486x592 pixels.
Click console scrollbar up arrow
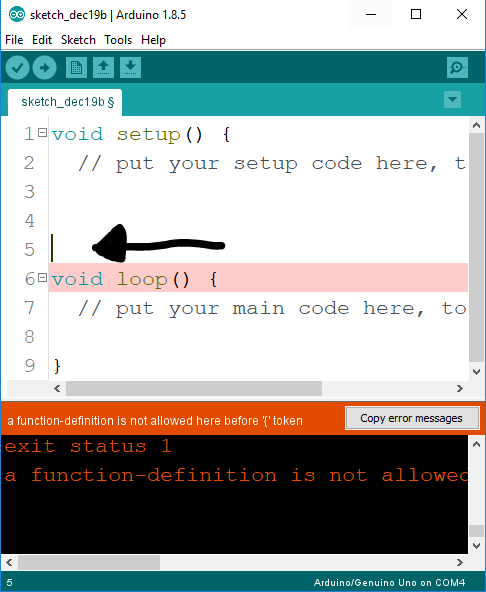(x=476, y=444)
